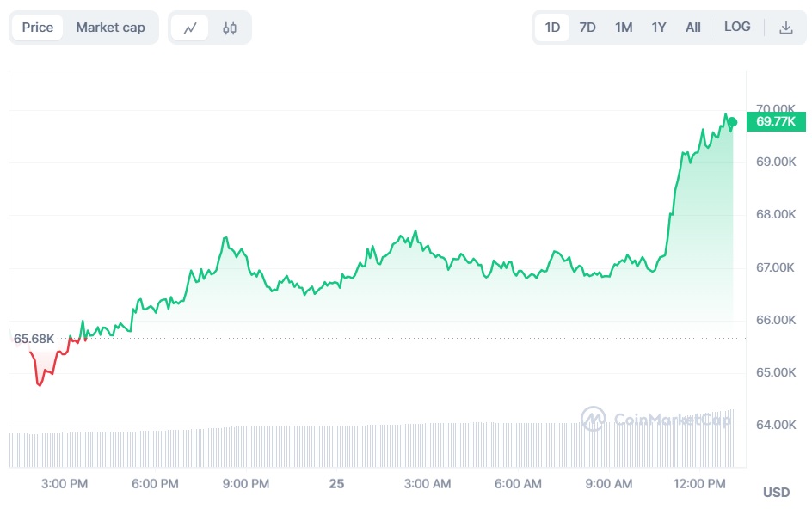Click the CoinMarketCap watermark logo
Viewport: 812px width, 515px height.
click(655, 420)
